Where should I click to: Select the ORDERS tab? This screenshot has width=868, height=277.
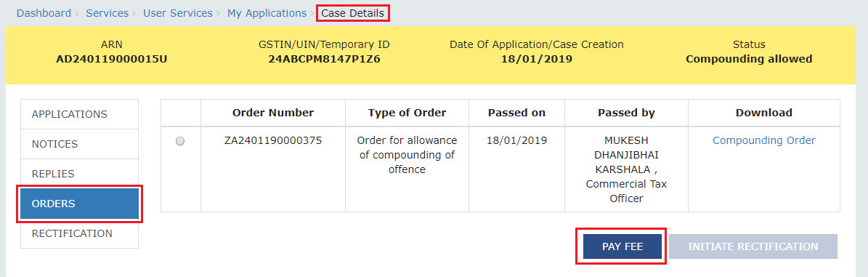click(80, 204)
